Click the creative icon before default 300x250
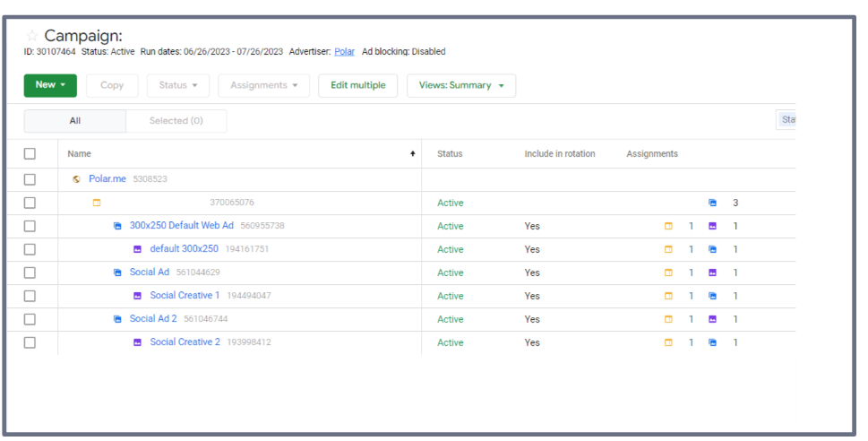 pos(137,249)
